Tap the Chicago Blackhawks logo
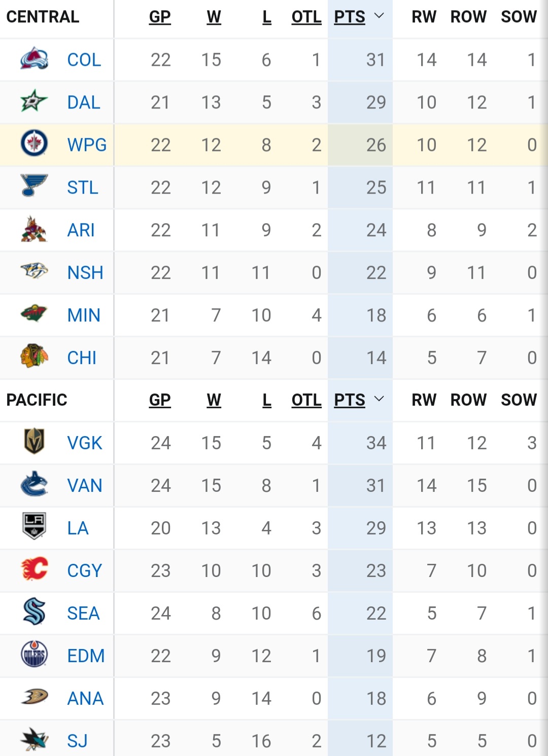 pyautogui.click(x=34, y=356)
